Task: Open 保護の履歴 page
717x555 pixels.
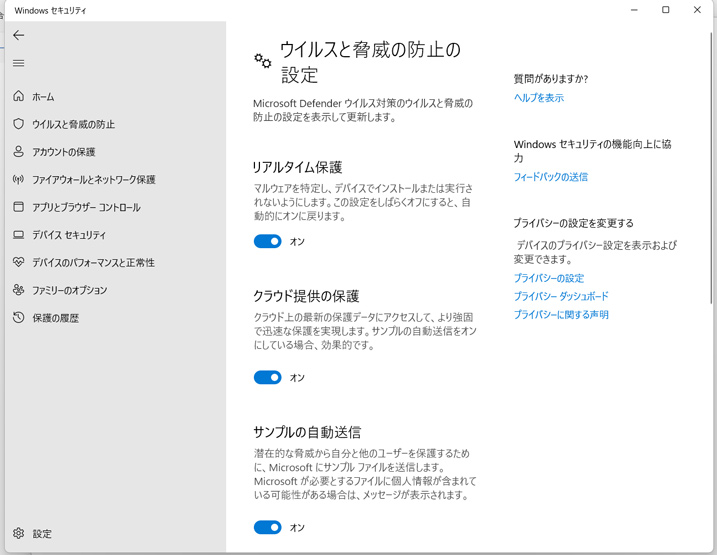Action: (x=55, y=318)
